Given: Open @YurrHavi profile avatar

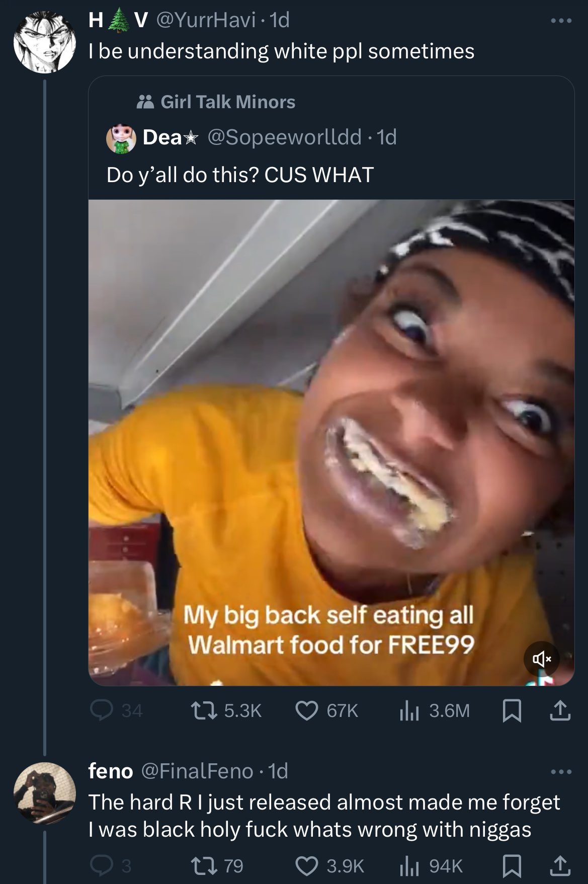Looking at the screenshot, I should tap(44, 42).
